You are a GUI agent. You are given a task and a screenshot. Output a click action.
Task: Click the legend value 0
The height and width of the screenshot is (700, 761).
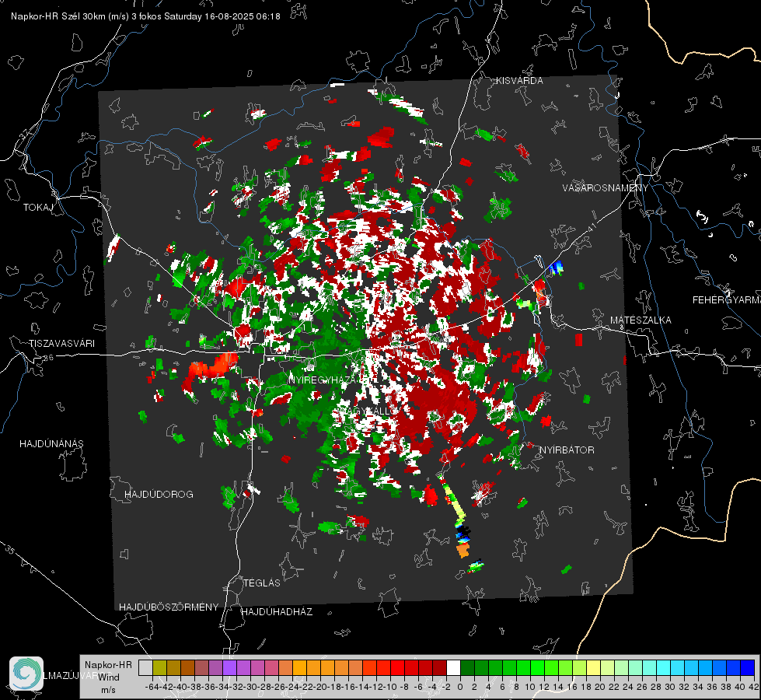(x=460, y=688)
